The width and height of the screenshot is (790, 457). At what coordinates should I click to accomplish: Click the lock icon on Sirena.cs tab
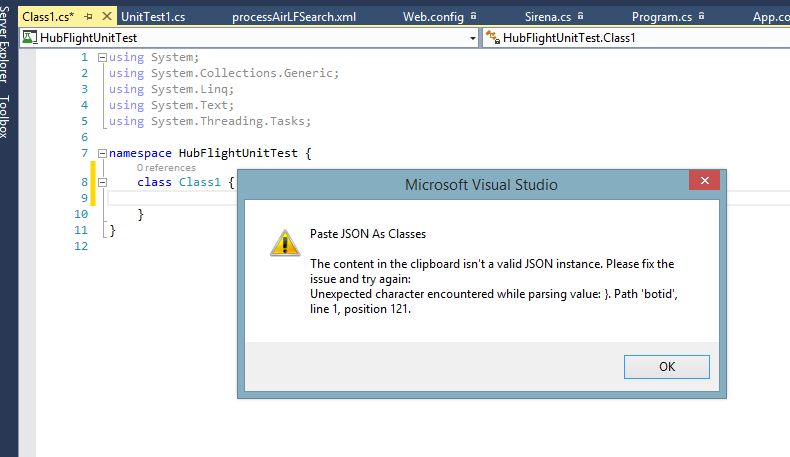(580, 16)
